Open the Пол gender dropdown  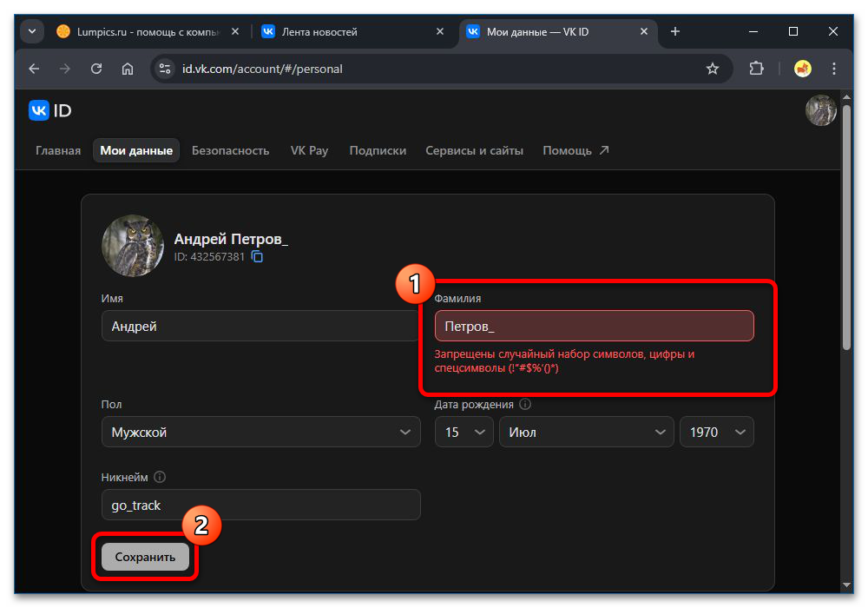coord(260,432)
